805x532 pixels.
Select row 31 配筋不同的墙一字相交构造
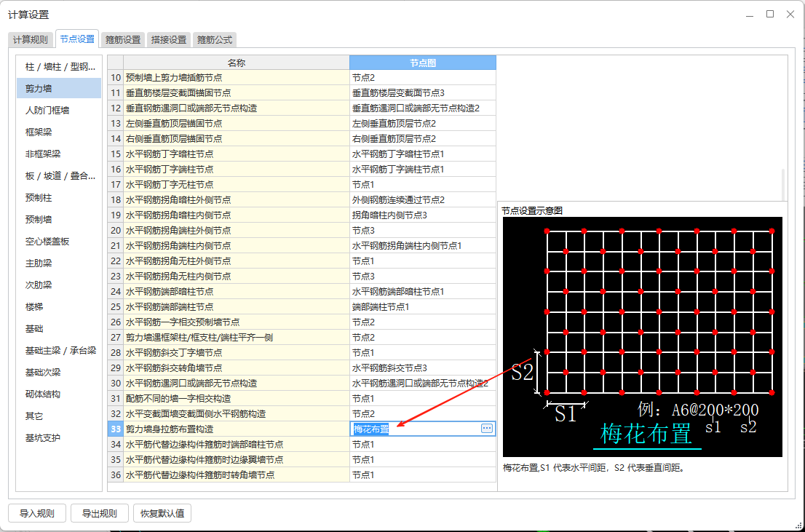[236, 399]
